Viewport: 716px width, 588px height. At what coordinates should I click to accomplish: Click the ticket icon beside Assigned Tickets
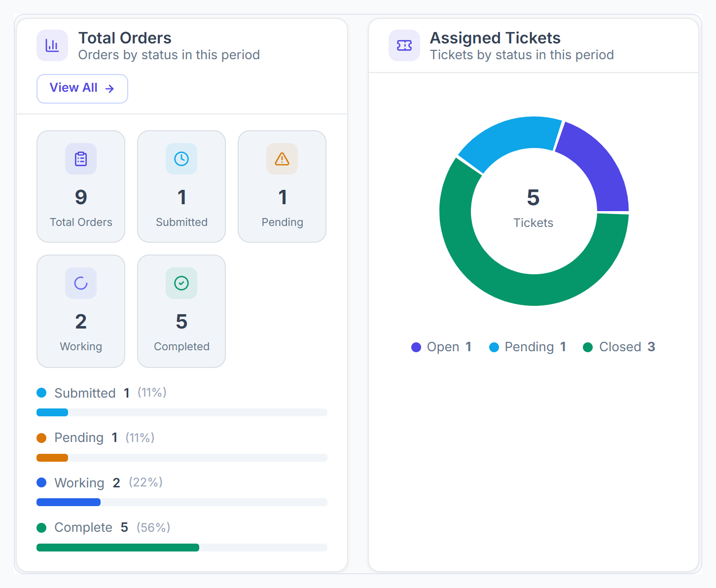[x=404, y=45]
